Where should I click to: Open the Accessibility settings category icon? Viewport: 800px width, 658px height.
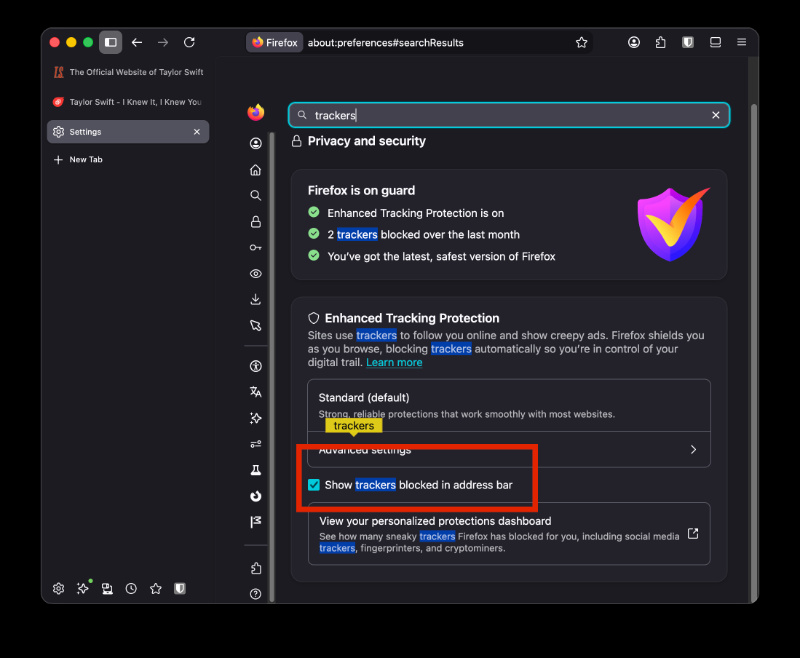click(256, 366)
